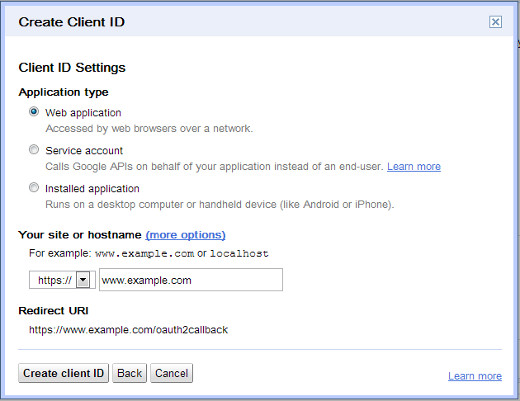Click the Cancel button
The image size is (520, 401).
[172, 373]
